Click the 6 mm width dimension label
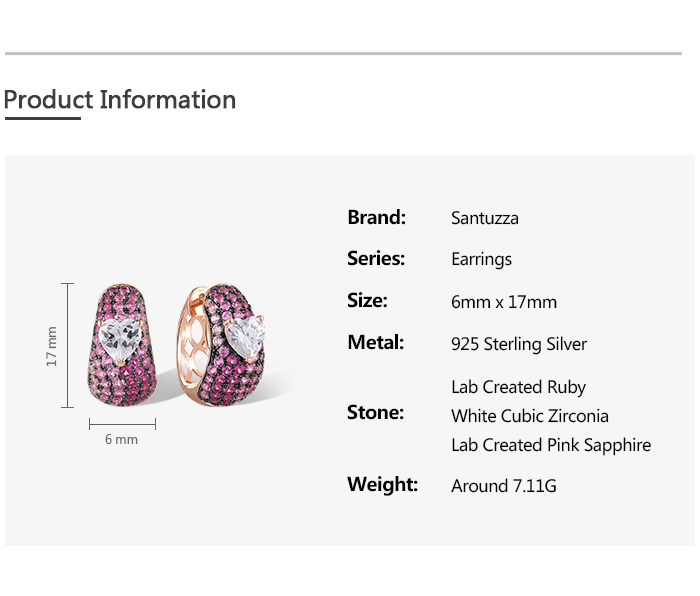 click(x=121, y=439)
